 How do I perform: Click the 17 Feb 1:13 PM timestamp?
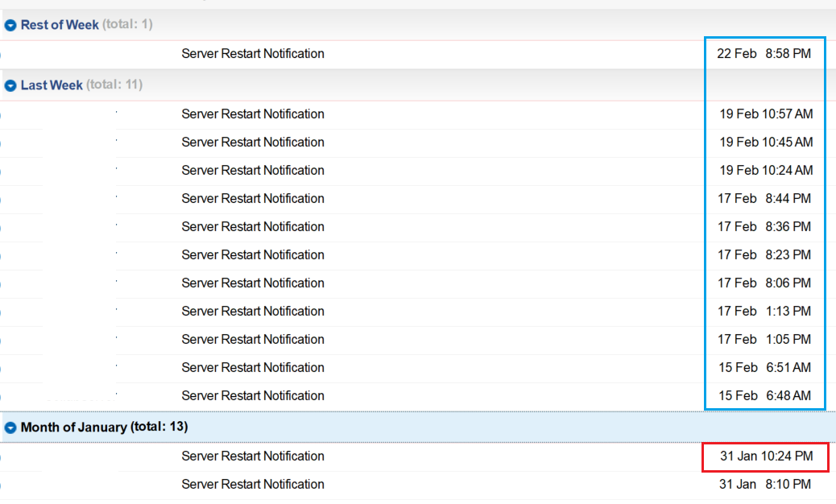pyautogui.click(x=764, y=312)
